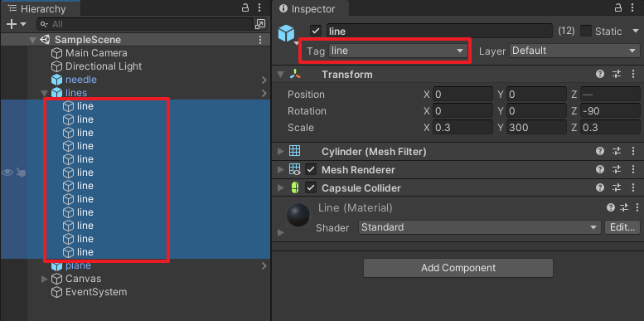This screenshot has width=644, height=321.
Task: Open Transform component presets icon
Action: pyautogui.click(x=617, y=75)
